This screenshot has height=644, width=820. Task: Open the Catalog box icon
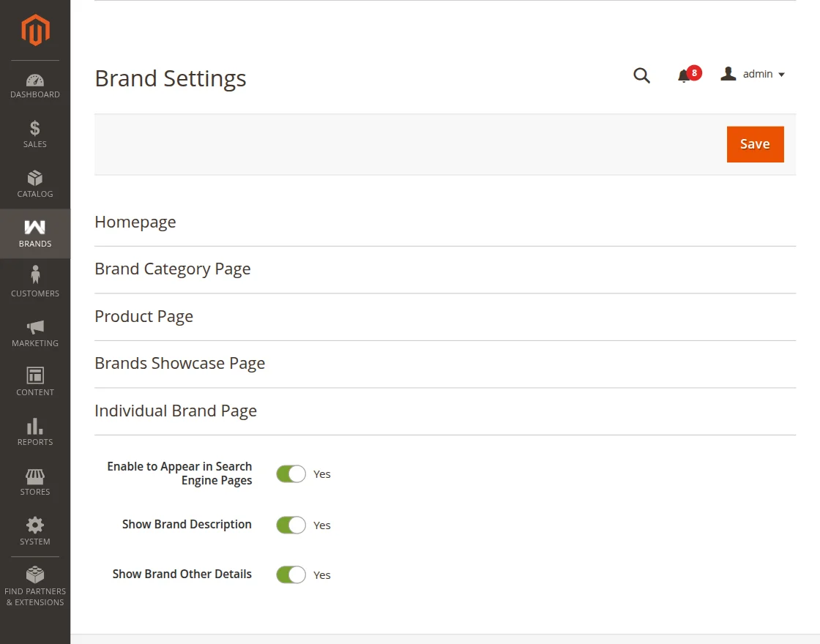tap(35, 178)
